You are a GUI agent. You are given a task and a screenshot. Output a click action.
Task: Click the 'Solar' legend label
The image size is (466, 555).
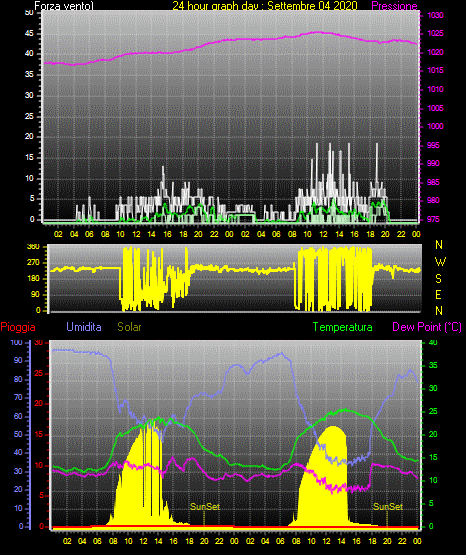[129, 327]
